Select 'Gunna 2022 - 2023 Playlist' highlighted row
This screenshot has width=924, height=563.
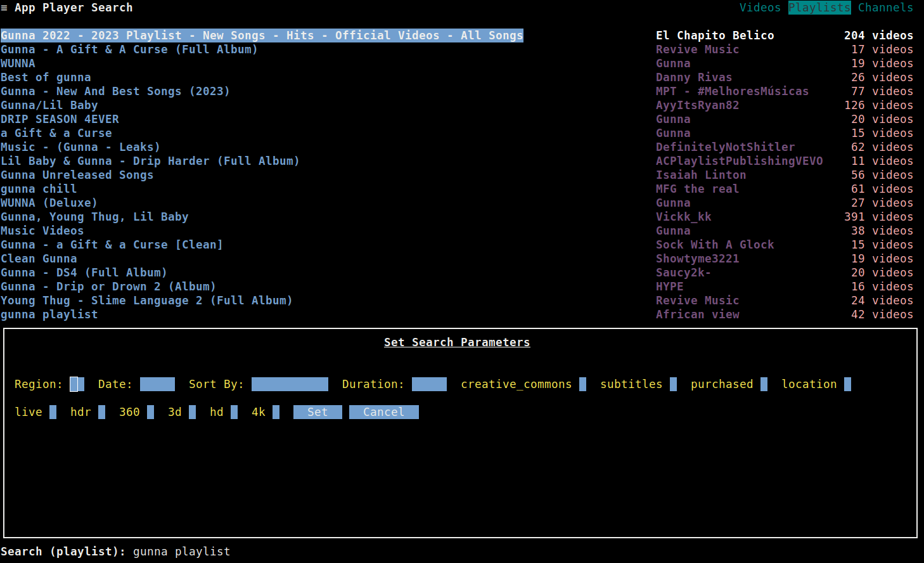262,36
